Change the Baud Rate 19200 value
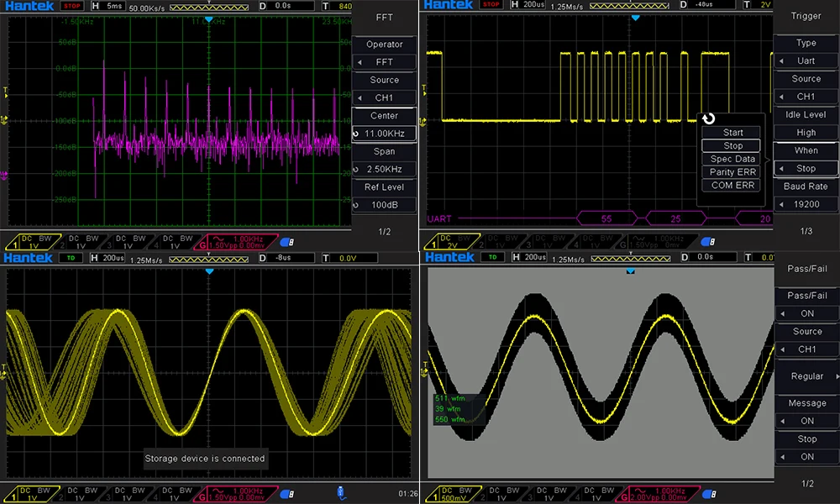This screenshot has height=504, width=840. (x=806, y=204)
